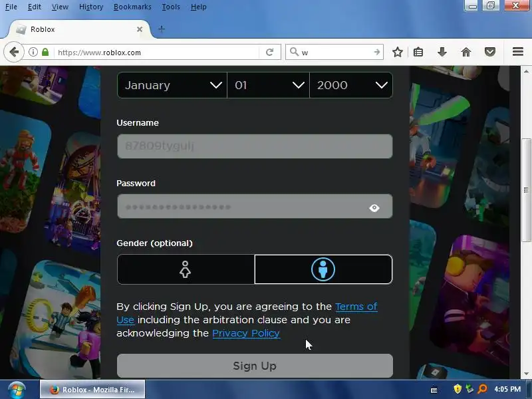Select the male gender icon

[x=323, y=269]
